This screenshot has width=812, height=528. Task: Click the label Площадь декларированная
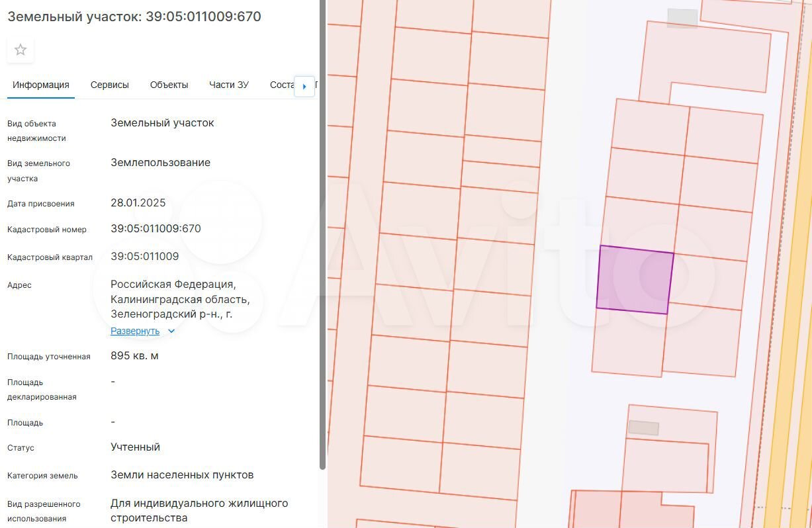pos(42,390)
